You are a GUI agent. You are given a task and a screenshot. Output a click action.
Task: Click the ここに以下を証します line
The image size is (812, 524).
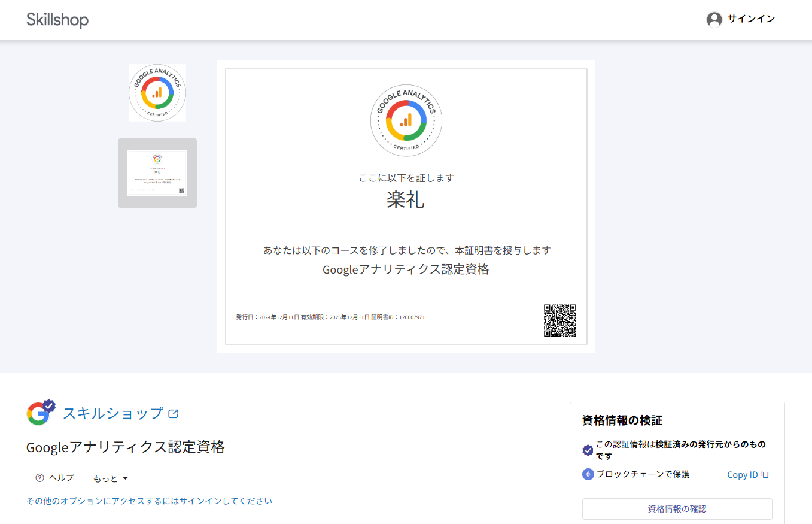point(406,178)
